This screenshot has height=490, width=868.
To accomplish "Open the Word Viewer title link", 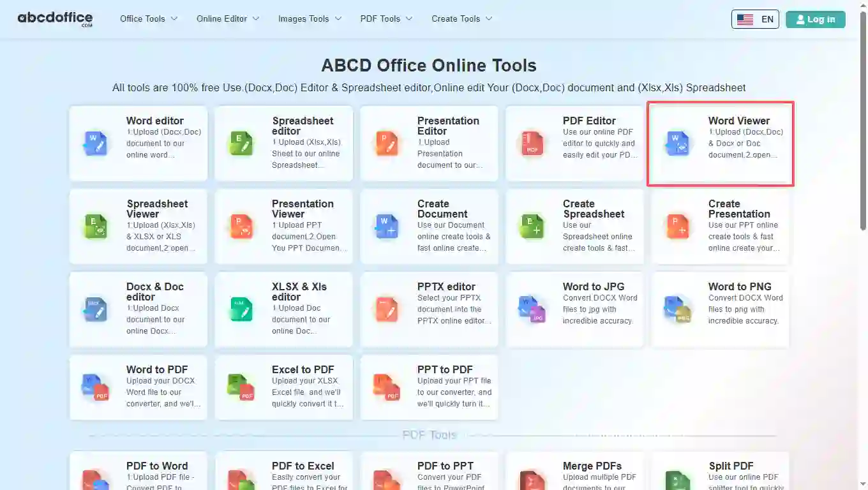I will [739, 121].
